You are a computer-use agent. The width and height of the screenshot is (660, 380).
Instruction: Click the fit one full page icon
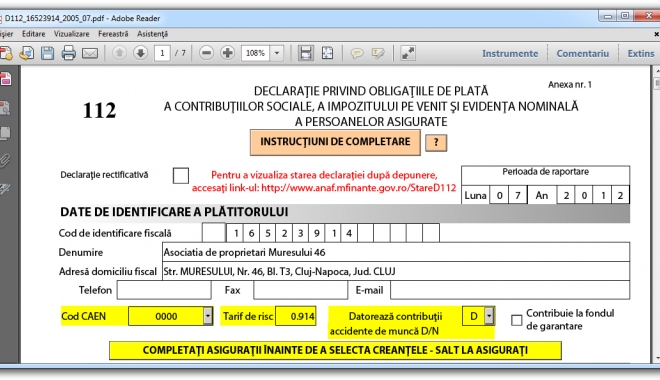click(327, 53)
